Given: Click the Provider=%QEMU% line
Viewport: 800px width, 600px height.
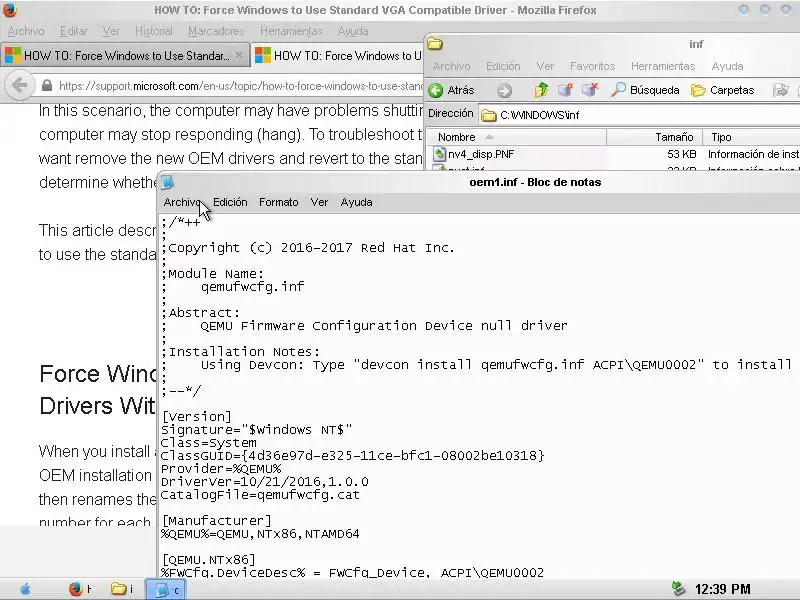Looking at the screenshot, I should [x=221, y=469].
